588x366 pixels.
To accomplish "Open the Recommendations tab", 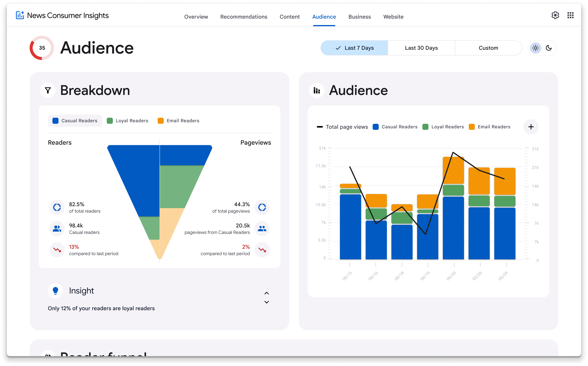I will tap(244, 17).
